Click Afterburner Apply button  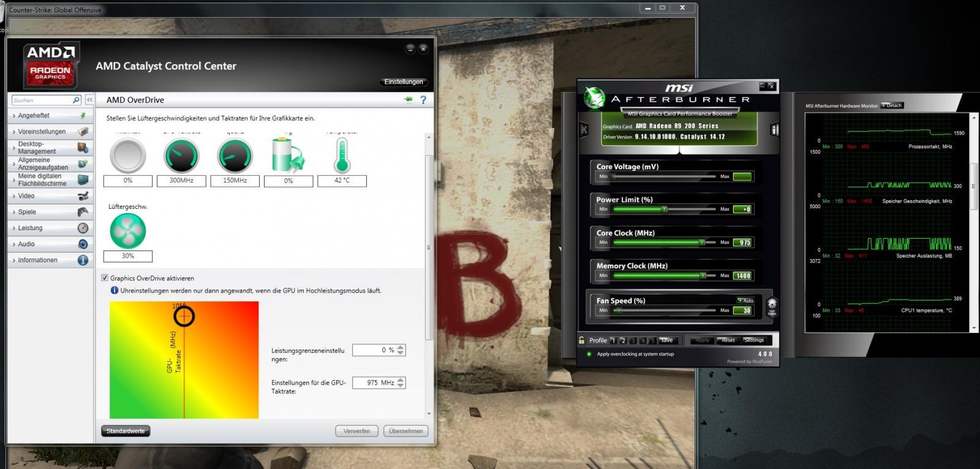(703, 340)
